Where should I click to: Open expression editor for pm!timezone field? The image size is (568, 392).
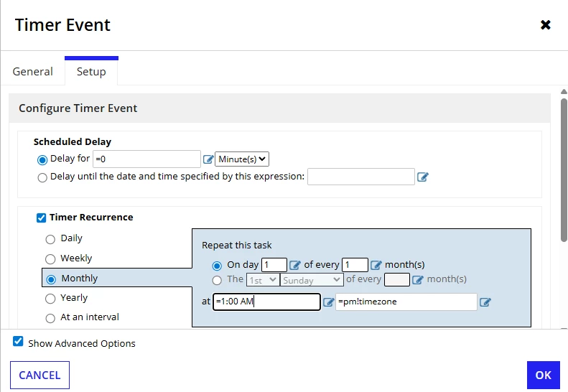coord(485,302)
